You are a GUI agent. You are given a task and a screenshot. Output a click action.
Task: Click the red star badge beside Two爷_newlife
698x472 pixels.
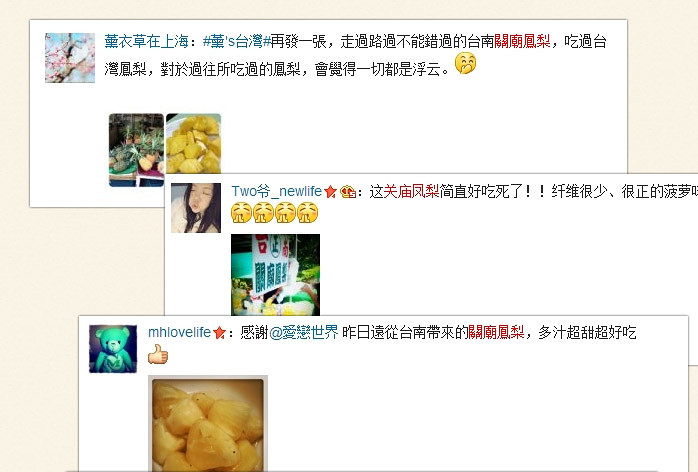330,192
